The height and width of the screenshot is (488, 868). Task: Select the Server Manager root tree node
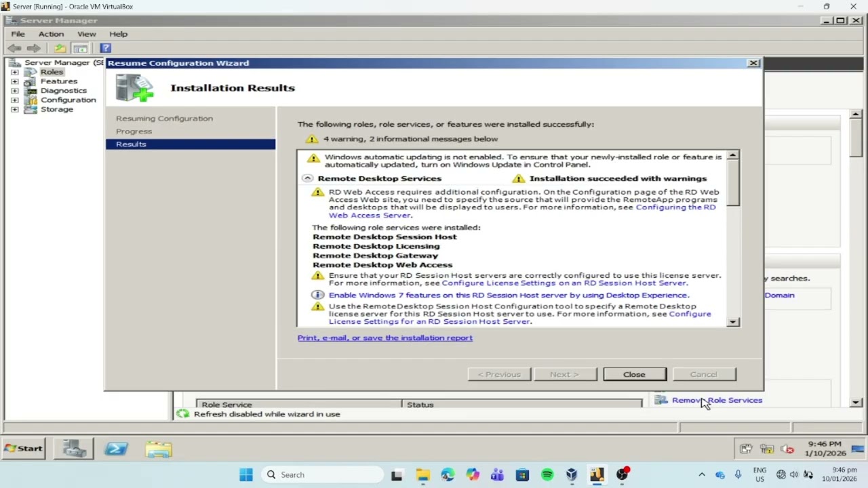click(57, 62)
